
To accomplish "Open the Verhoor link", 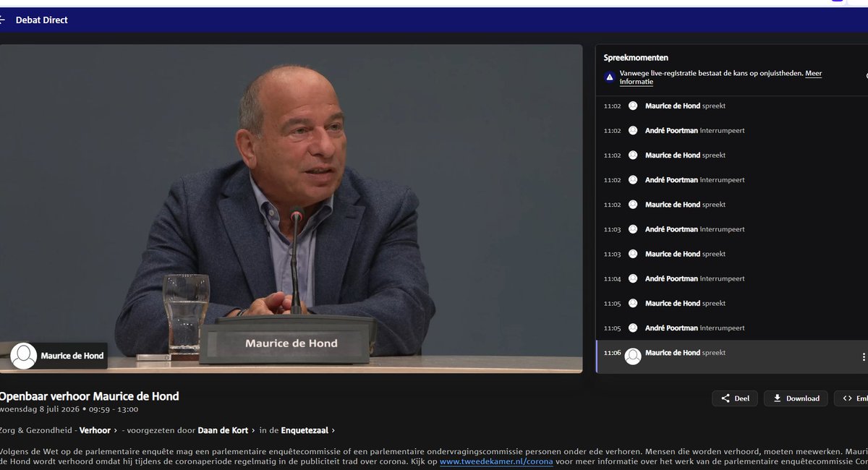I will [98, 430].
